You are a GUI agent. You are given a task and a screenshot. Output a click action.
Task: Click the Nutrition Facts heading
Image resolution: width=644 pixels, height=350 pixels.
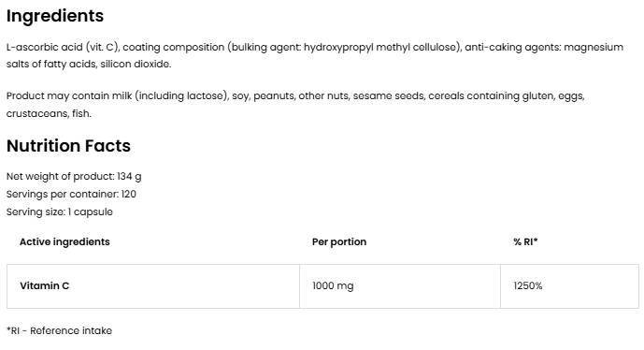click(68, 146)
